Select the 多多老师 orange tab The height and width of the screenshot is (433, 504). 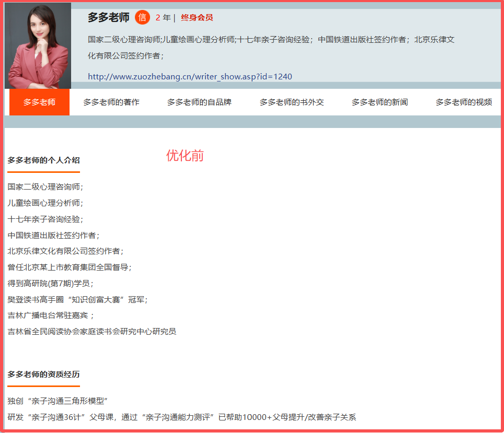[x=40, y=102]
